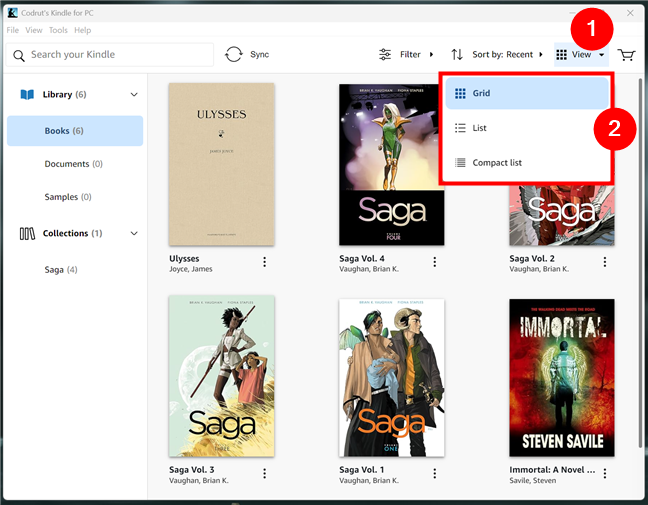This screenshot has width=648, height=505.
Task: Open the View menu in menu bar
Action: click(x=33, y=30)
